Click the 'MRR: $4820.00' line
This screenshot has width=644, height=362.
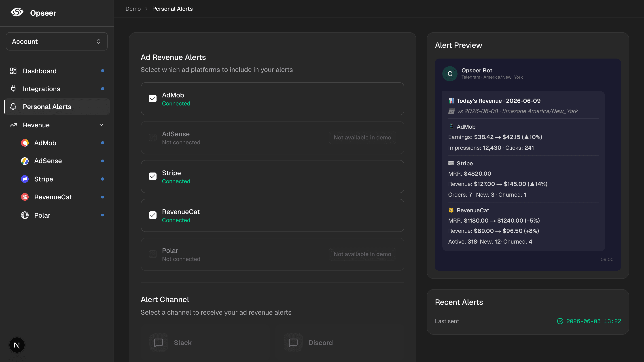pos(470,174)
